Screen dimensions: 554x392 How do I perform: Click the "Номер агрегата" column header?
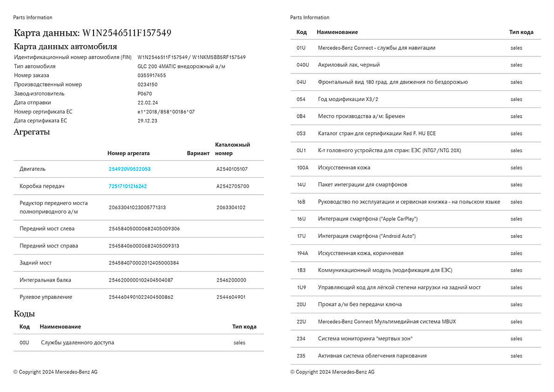coord(128,153)
